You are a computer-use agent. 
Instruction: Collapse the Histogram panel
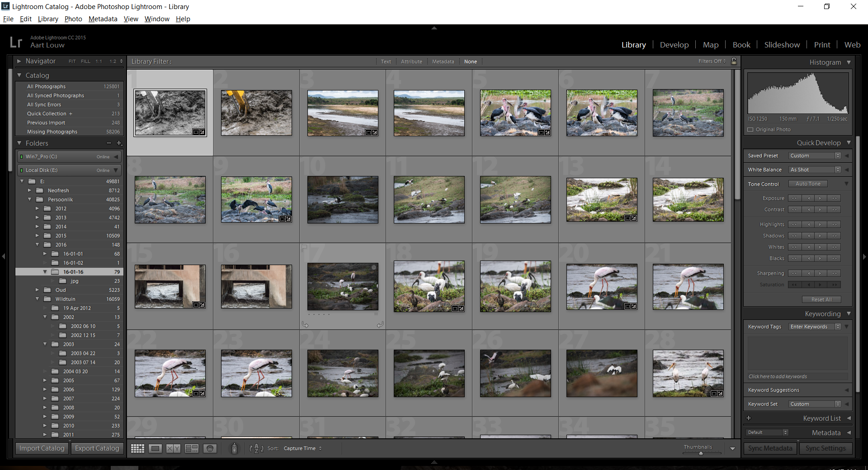click(x=849, y=62)
